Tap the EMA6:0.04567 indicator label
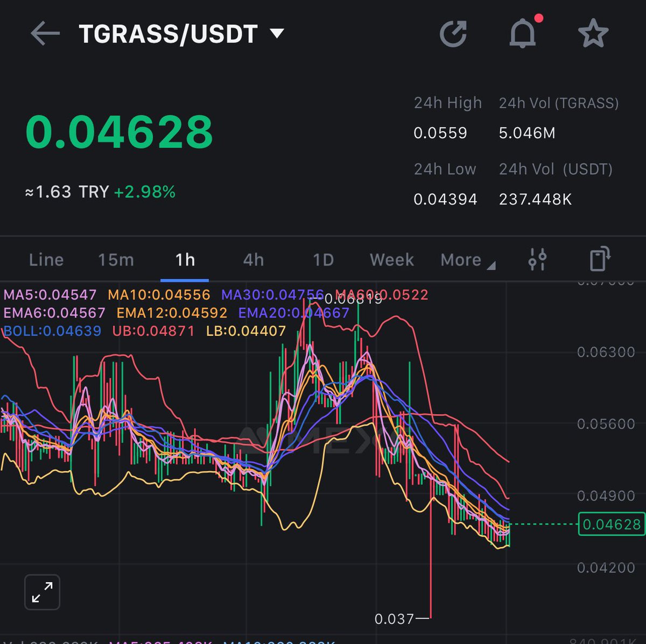The height and width of the screenshot is (644, 646). pos(54,313)
